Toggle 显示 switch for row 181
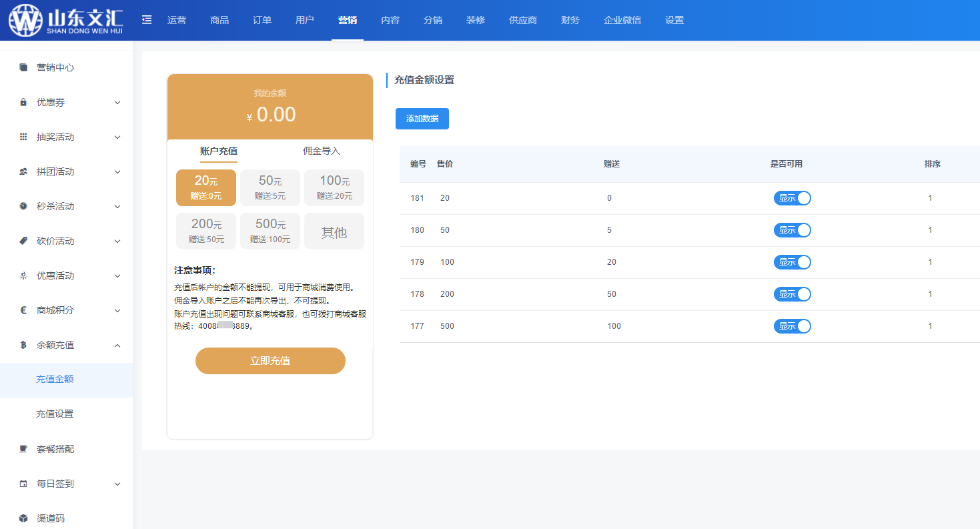Screen dimensions: 980x529 793,198
